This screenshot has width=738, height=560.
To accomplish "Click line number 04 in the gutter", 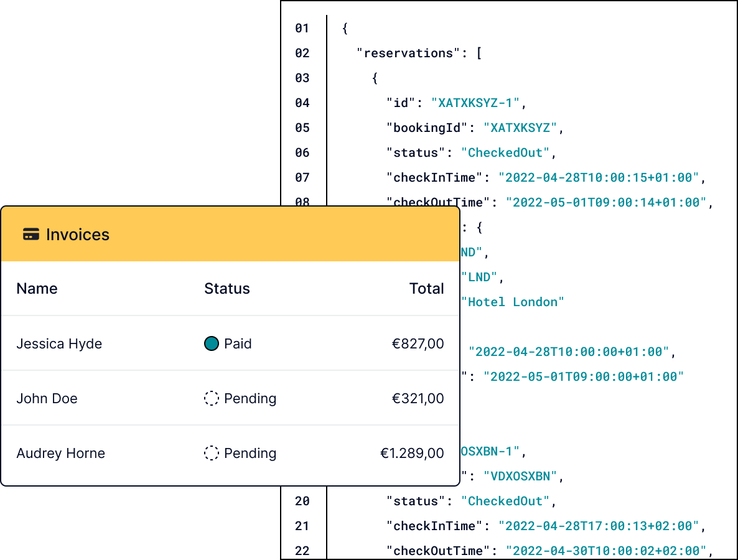I will [x=302, y=103].
